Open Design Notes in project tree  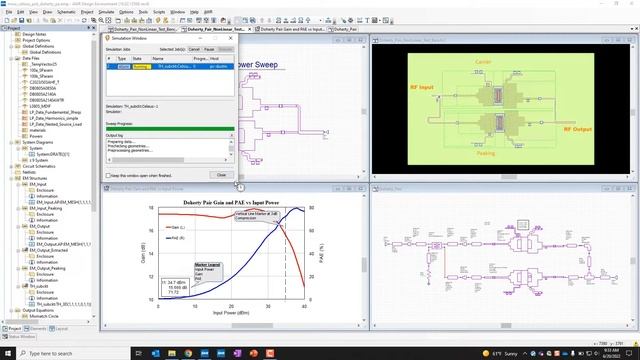(34, 34)
